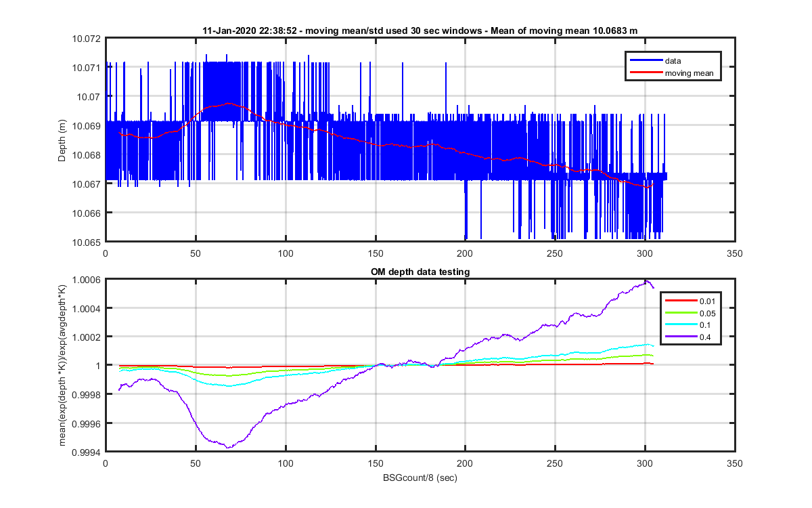Click the 0.9996 tick on lower axis
The height and width of the screenshot is (508, 812).
pos(87,423)
